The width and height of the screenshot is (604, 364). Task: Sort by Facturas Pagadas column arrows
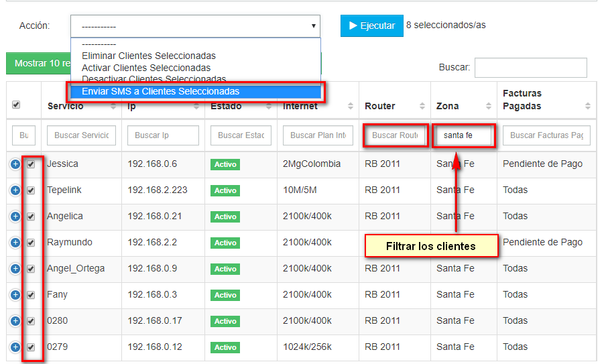[587, 106]
